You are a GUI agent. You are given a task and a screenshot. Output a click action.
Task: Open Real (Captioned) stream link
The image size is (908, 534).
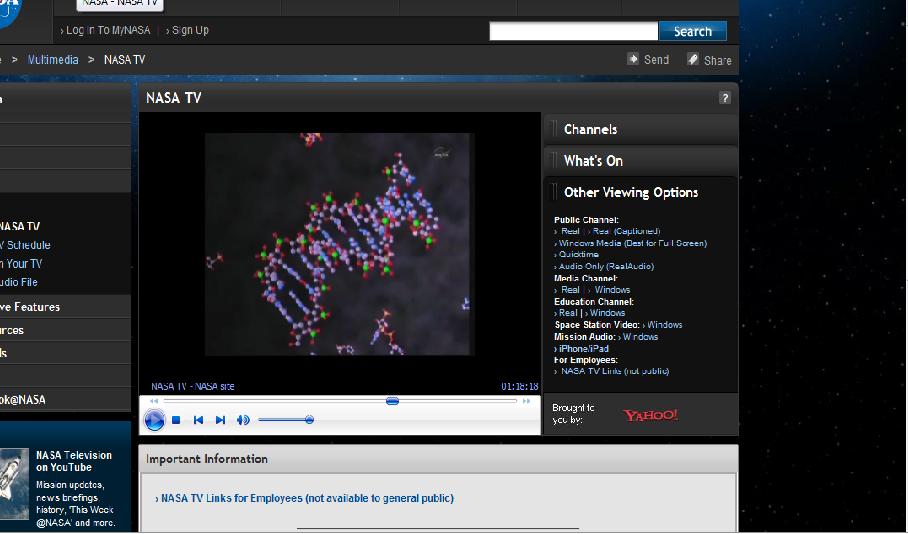[627, 231]
